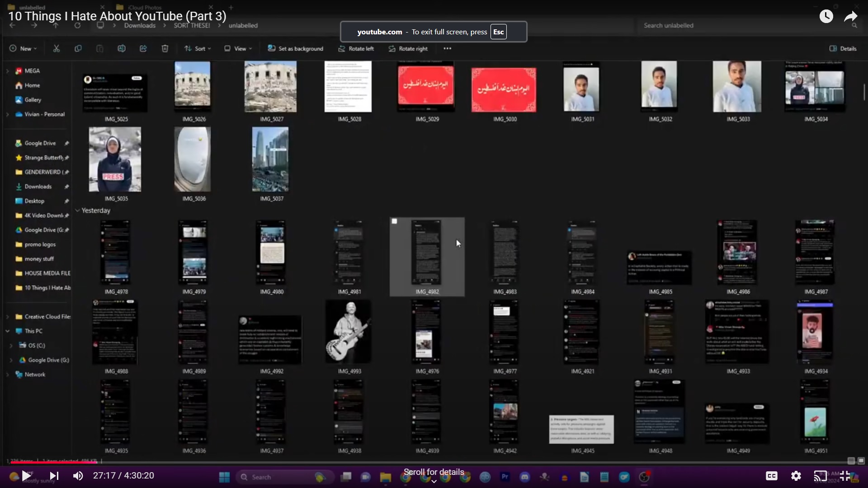This screenshot has height=488, width=868.
Task: Click Rotate right
Action: [408, 48]
